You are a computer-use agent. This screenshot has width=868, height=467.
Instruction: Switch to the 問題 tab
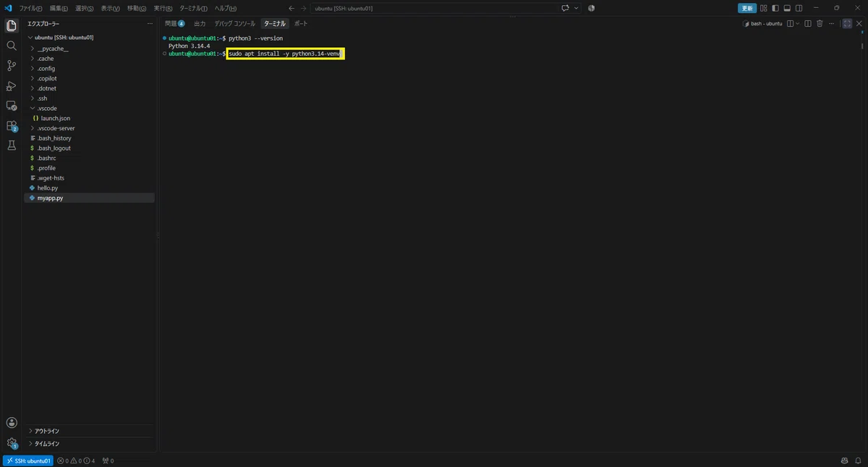(175, 24)
